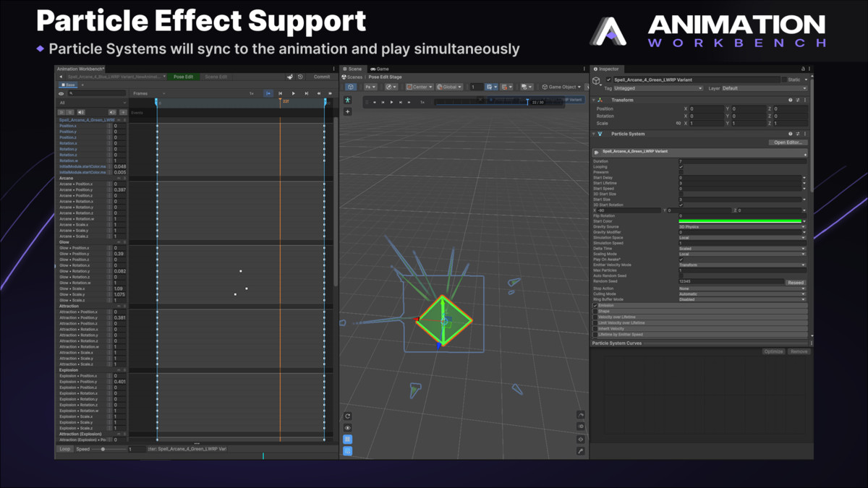Jump to first frame in Workbench timeline

click(x=280, y=93)
